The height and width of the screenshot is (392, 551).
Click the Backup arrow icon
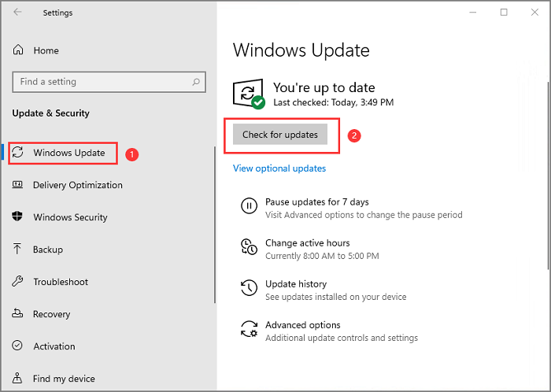tap(18, 250)
